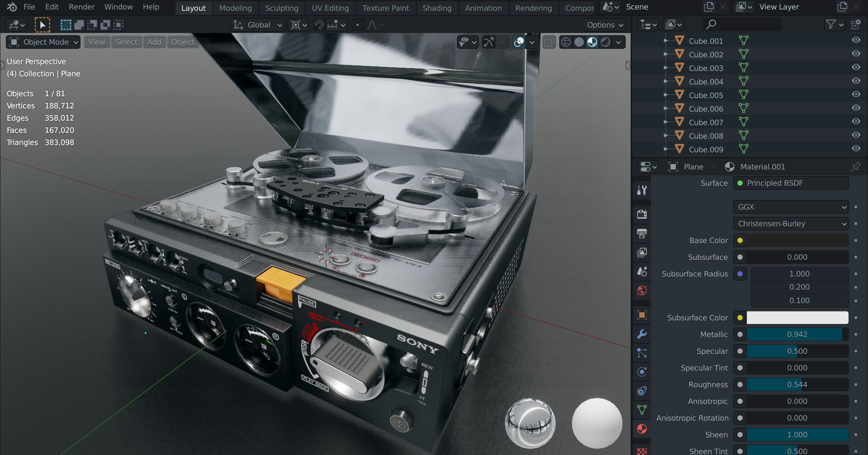Switch to material preview shading
868x455 pixels.
click(x=592, y=42)
